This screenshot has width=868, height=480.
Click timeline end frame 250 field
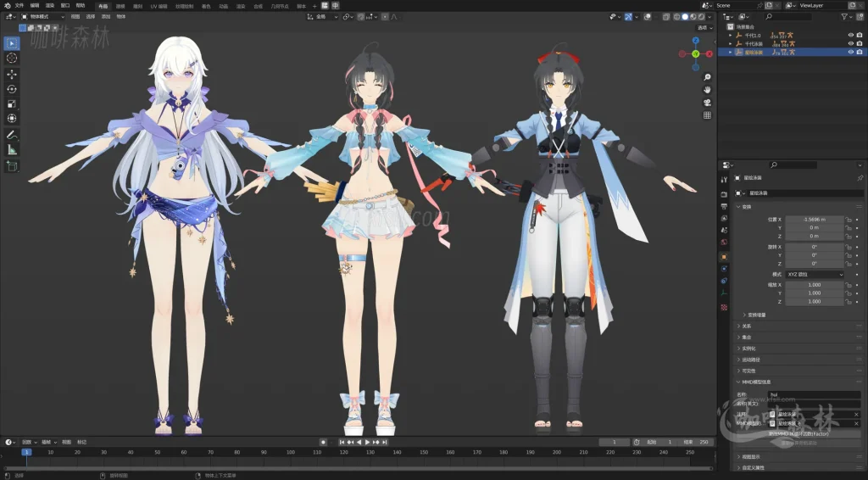point(696,443)
